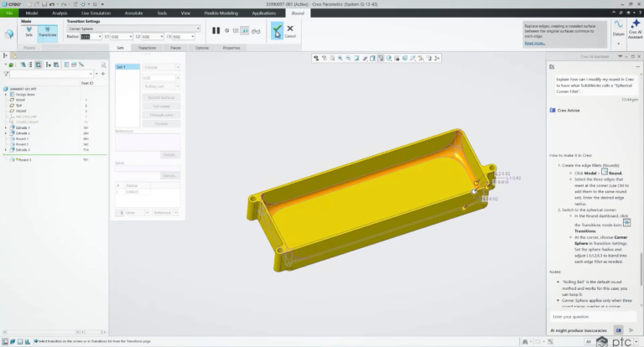Switch to the Model ribbon tab

[32, 13]
